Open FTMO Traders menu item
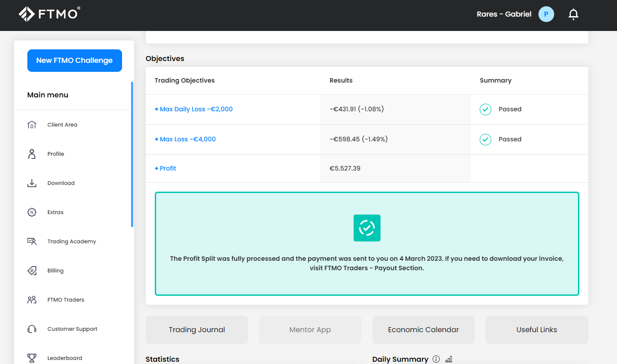Image resolution: width=617 pixels, height=364 pixels. [66, 300]
